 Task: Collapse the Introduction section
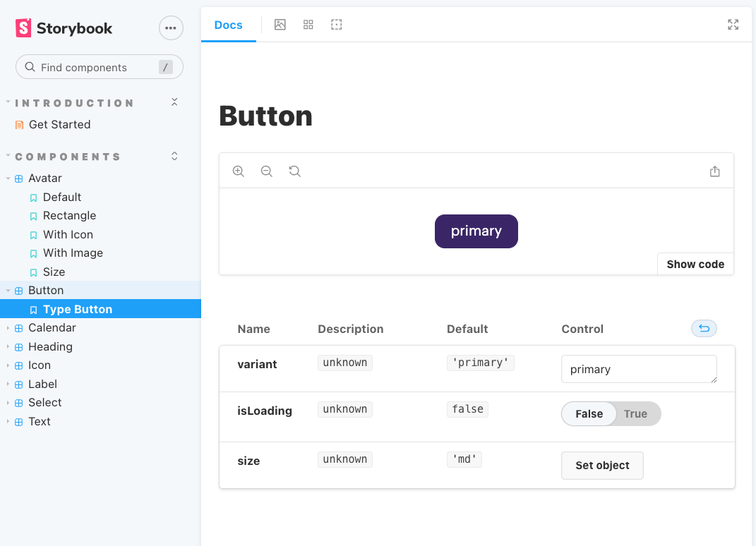[x=174, y=103]
